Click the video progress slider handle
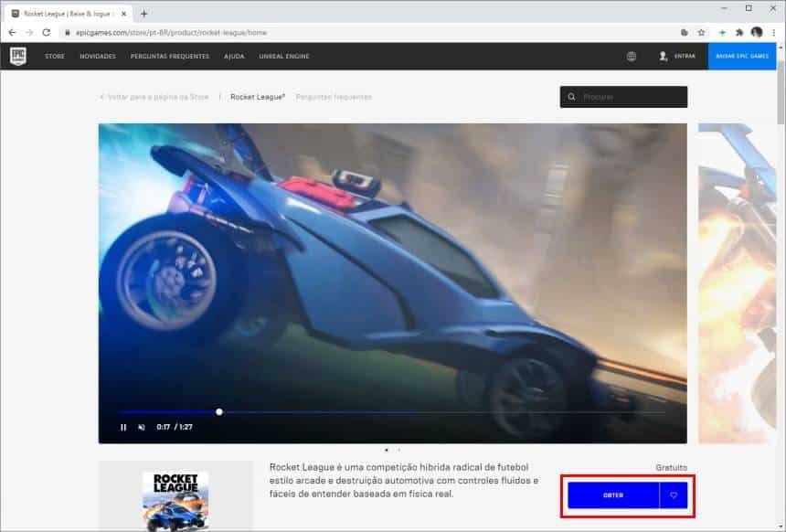The height and width of the screenshot is (532, 786). [x=219, y=411]
